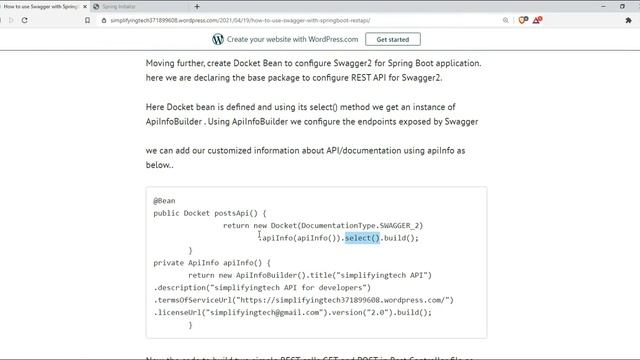
Task: Click the paragraph starting 'we can add our customized'
Action: point(305,158)
